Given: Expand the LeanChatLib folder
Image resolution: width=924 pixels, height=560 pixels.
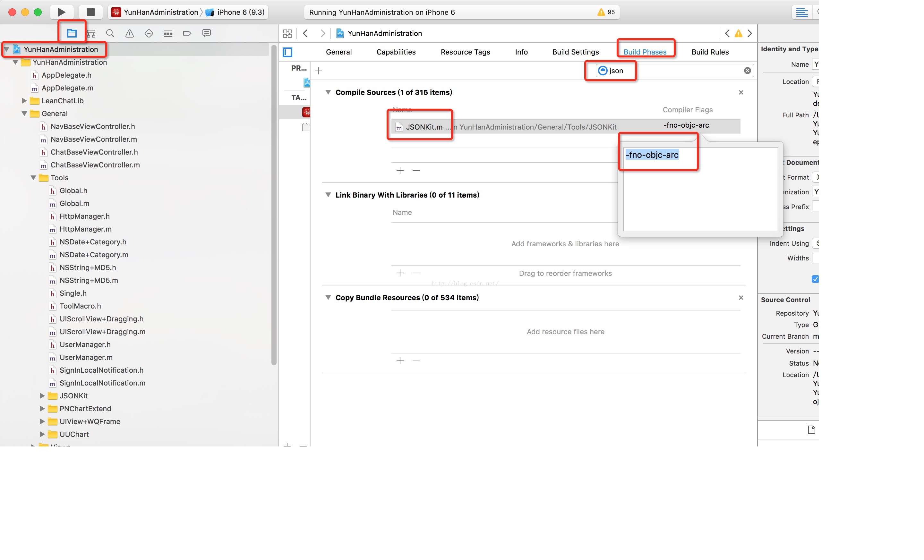Looking at the screenshot, I should click(x=24, y=101).
